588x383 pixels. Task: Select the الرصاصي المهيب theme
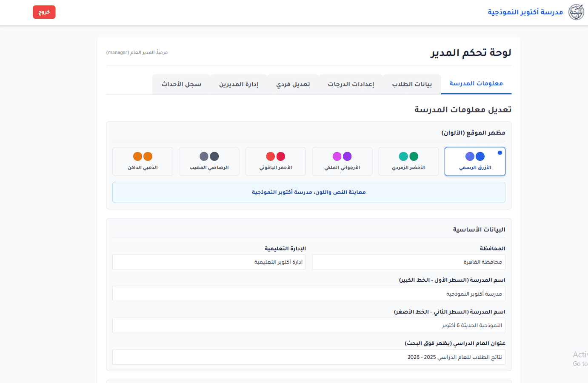[209, 161]
